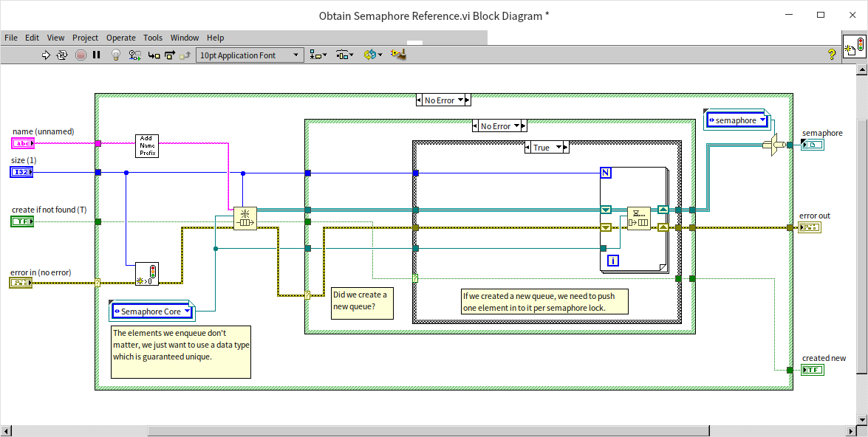Open the Operate menu
868x437 pixels.
click(x=120, y=38)
